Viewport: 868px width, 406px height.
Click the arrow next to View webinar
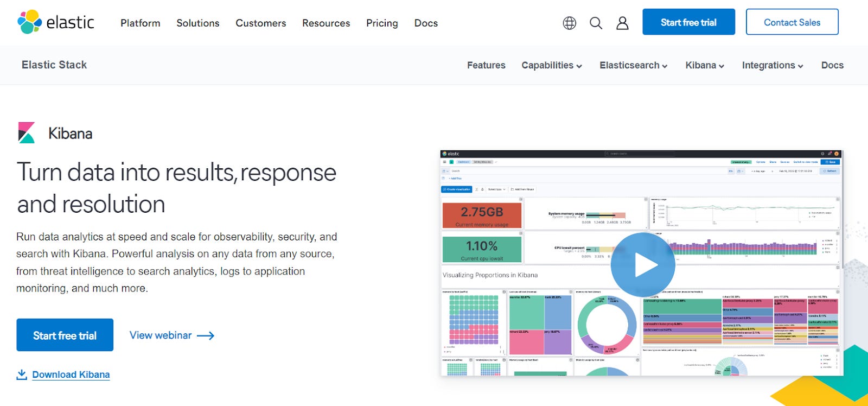(206, 336)
